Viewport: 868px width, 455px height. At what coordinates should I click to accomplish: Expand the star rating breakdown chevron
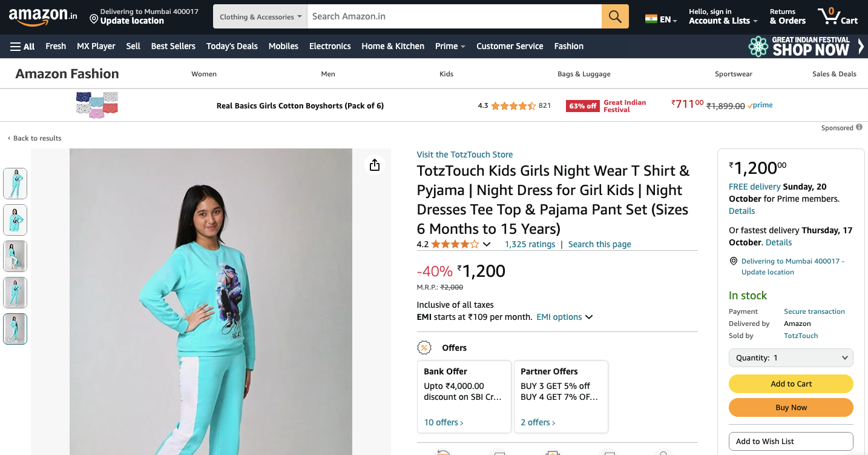tap(486, 244)
